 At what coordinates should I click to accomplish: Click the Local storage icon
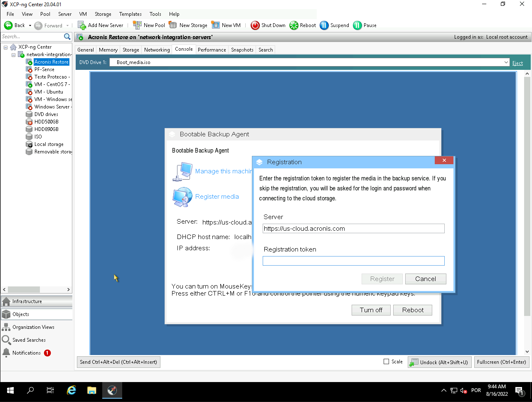pyautogui.click(x=29, y=144)
